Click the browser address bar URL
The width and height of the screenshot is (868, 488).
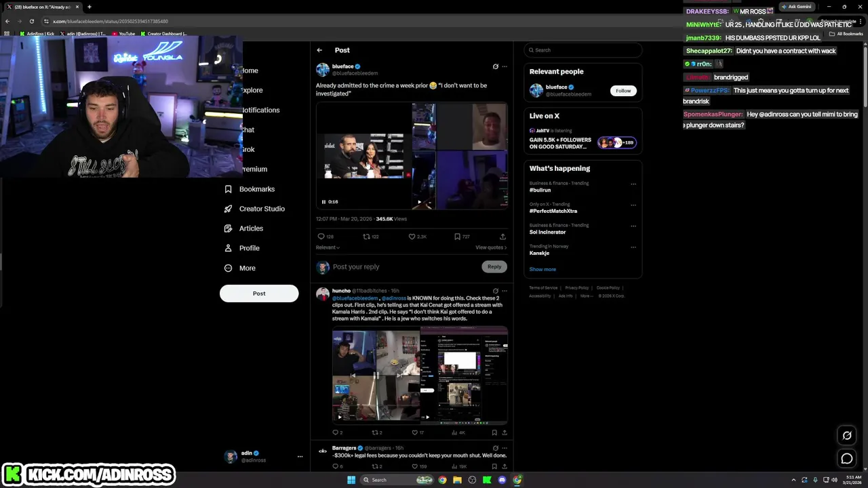click(111, 21)
